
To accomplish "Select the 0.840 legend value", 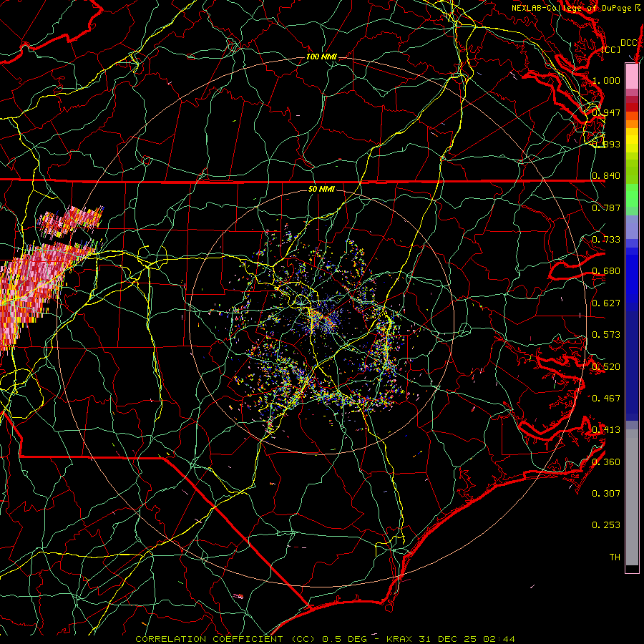I will click(606, 176).
